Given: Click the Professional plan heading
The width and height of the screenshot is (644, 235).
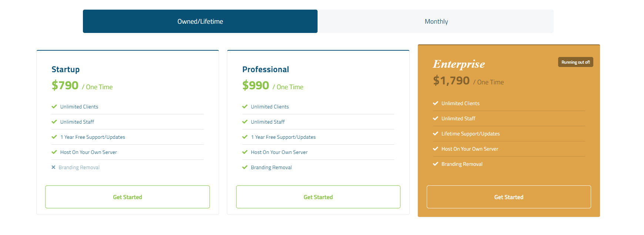Looking at the screenshot, I should 265,70.
